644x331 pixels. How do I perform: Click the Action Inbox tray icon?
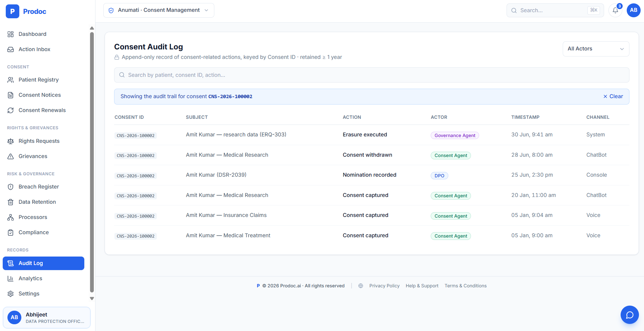tap(10, 49)
